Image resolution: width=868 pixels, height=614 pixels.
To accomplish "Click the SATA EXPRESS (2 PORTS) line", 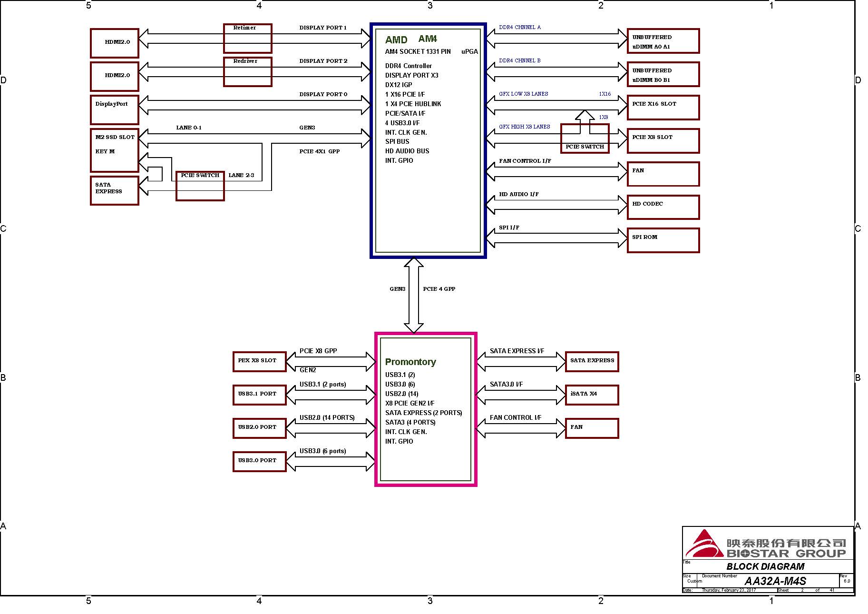I will coord(424,413).
